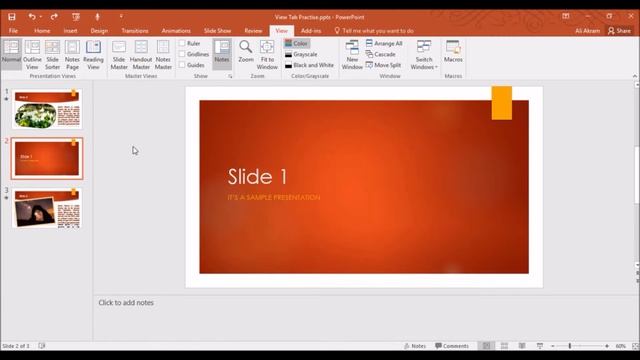Open Slide Sorter from status bar icon

[x=504, y=346]
